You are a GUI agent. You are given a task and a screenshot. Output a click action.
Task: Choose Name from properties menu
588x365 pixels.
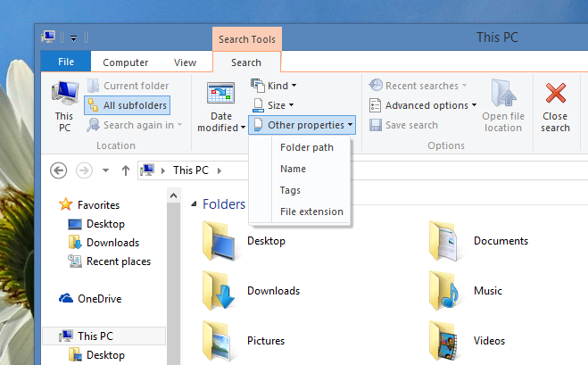coord(293,169)
